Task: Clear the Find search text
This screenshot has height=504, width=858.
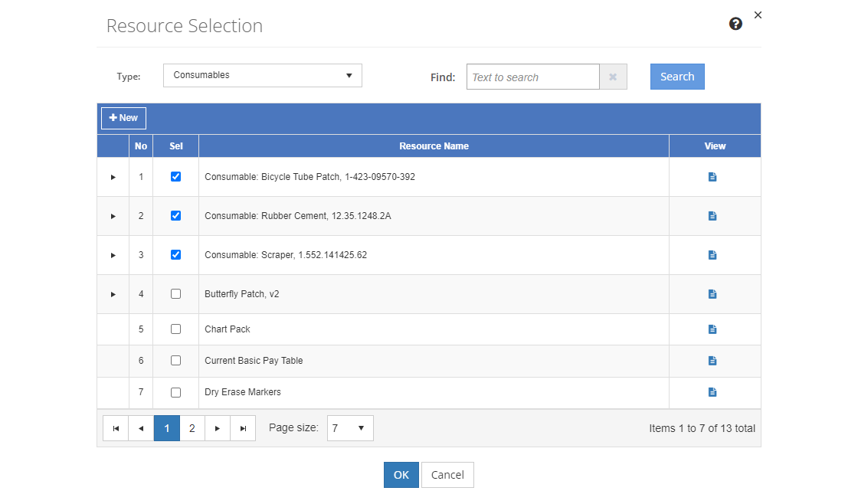Action: click(x=614, y=77)
